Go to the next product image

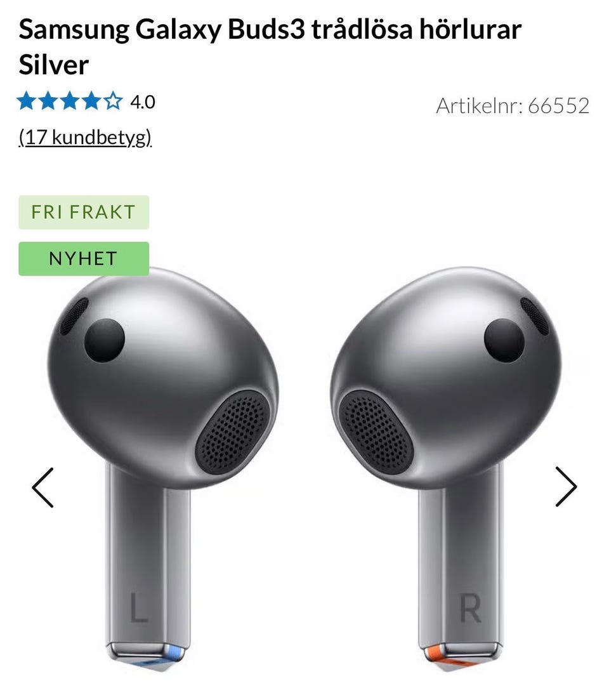566,487
